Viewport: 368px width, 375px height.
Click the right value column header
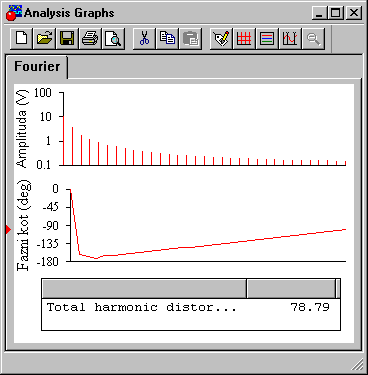[291, 289]
